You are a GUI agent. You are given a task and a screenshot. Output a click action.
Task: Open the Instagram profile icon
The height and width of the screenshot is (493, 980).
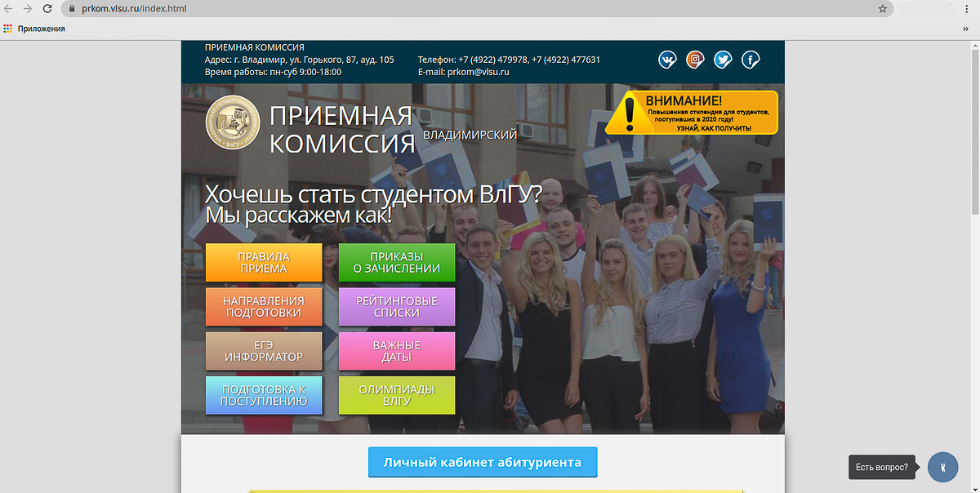(x=695, y=59)
